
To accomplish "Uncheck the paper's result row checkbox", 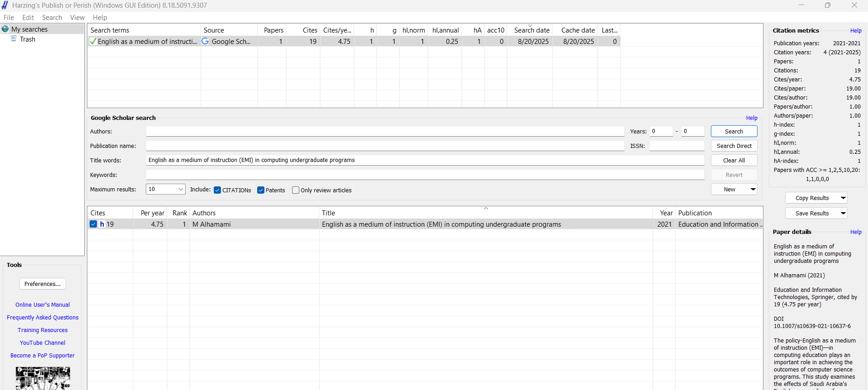I will (x=93, y=224).
